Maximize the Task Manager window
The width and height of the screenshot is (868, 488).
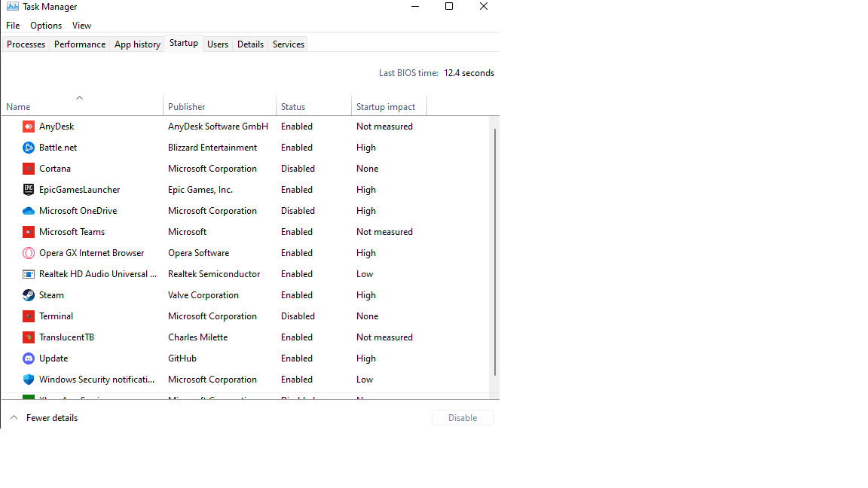[x=449, y=6]
